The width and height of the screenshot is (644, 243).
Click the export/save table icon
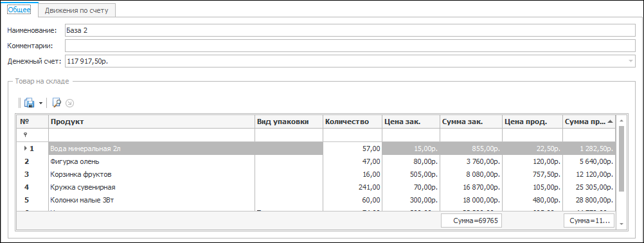pos(29,103)
